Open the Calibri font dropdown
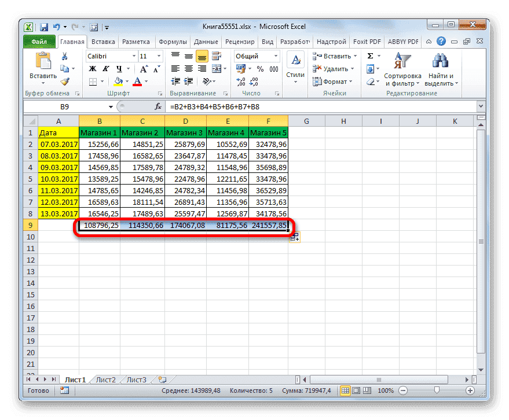 click(x=134, y=56)
